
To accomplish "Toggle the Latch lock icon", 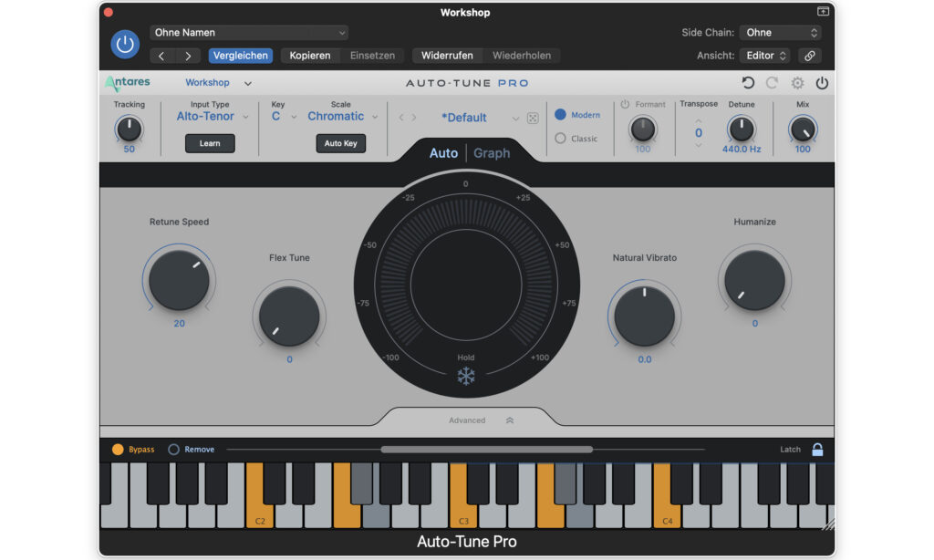I will tap(817, 450).
